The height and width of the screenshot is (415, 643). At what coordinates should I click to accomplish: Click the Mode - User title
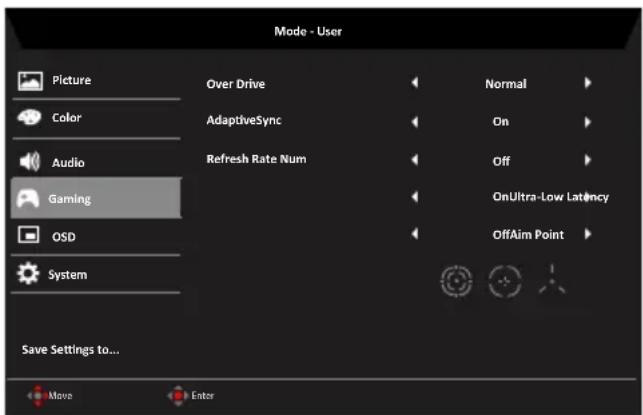(x=308, y=32)
